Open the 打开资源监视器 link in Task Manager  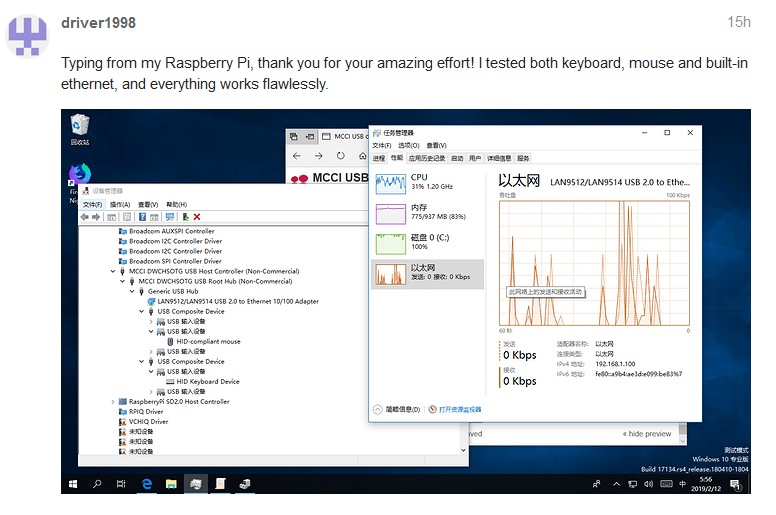click(x=460, y=410)
